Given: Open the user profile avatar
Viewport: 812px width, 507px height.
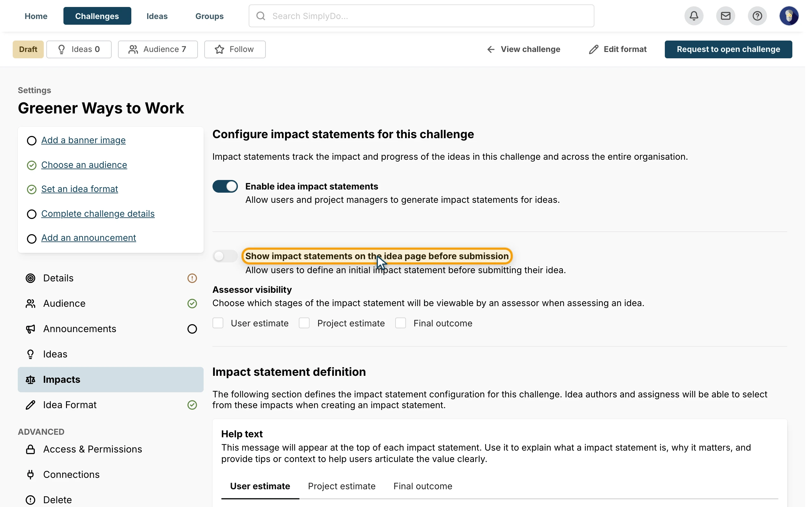Looking at the screenshot, I should [x=789, y=16].
